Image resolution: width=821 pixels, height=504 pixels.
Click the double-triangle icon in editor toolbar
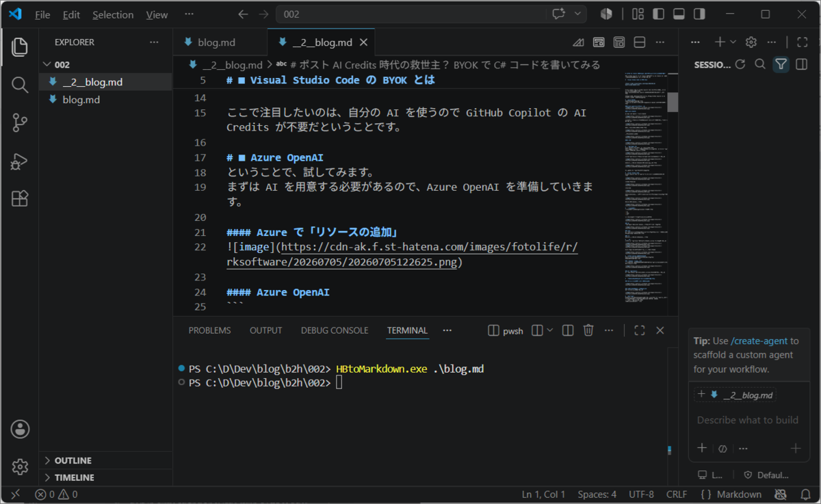[578, 42]
